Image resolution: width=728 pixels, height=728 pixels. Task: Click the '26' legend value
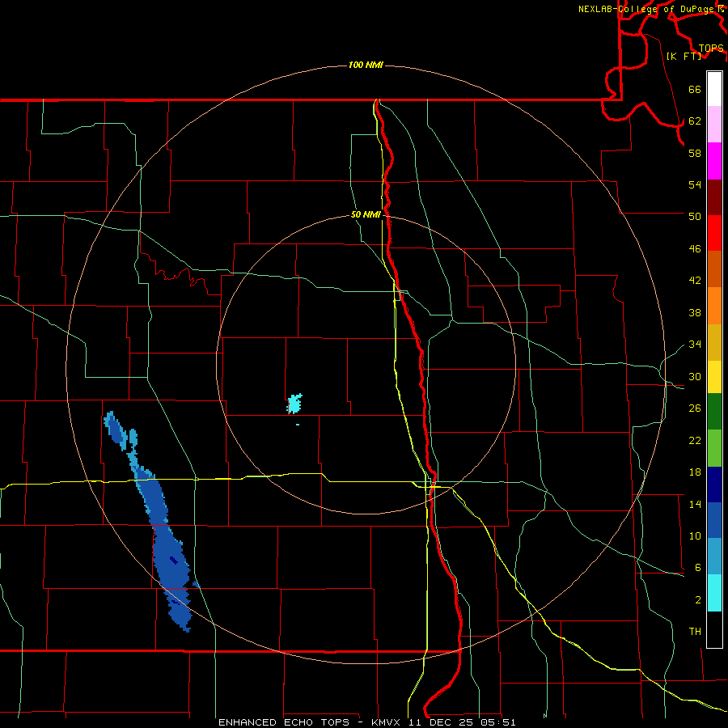point(695,408)
